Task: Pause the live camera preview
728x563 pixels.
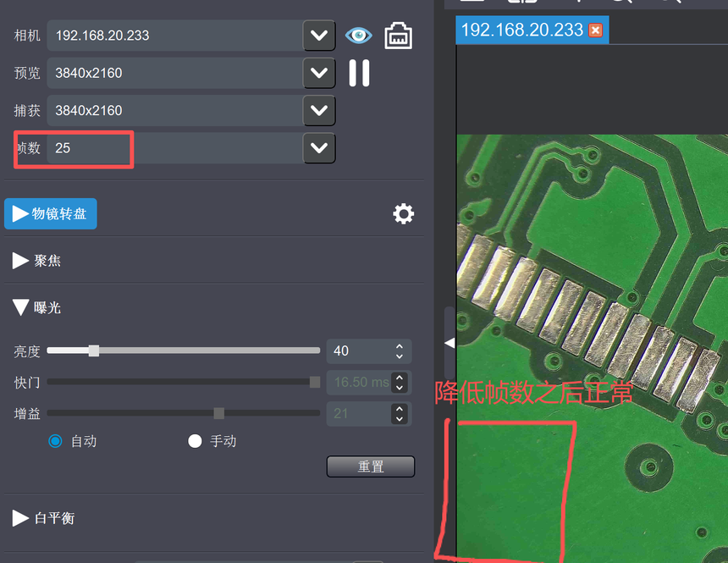Action: coord(359,73)
